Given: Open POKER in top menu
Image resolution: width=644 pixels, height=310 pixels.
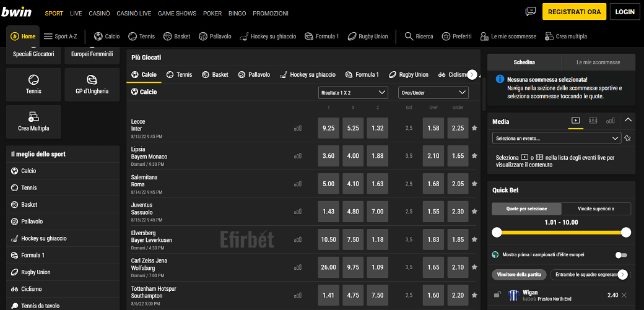Looking at the screenshot, I should click(x=212, y=13).
